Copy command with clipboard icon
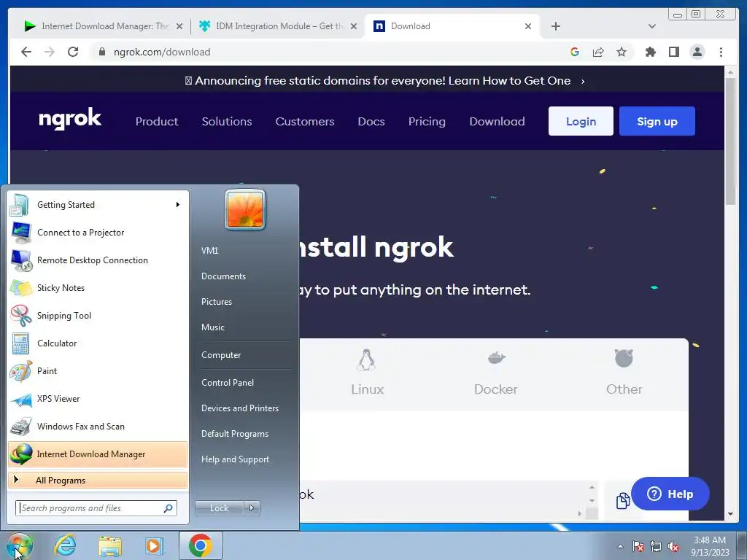The image size is (747, 560). click(623, 500)
